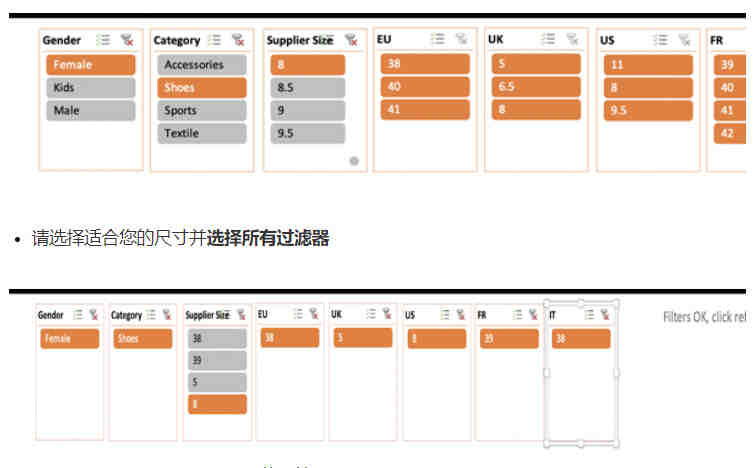Pick 5 in lower Supplier Size slicer
The width and height of the screenshot is (753, 468).
[217, 382]
